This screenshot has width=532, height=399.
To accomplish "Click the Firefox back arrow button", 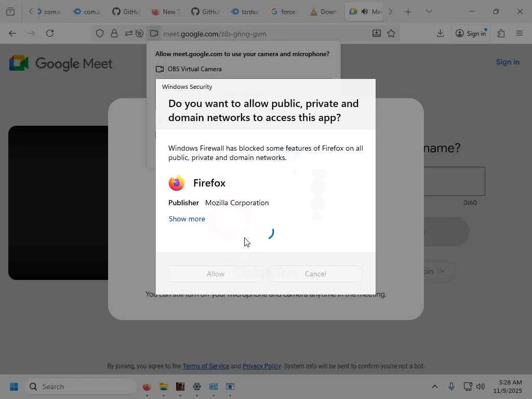I will [x=12, y=33].
